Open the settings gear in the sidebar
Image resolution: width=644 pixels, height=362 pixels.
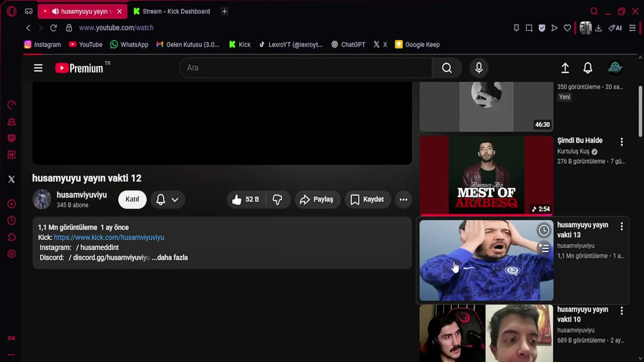tap(12, 254)
